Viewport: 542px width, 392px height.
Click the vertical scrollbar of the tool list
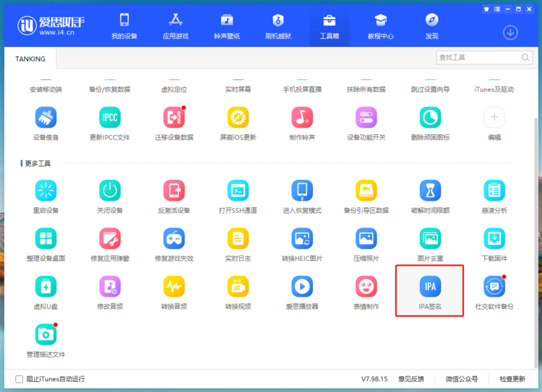(535, 242)
